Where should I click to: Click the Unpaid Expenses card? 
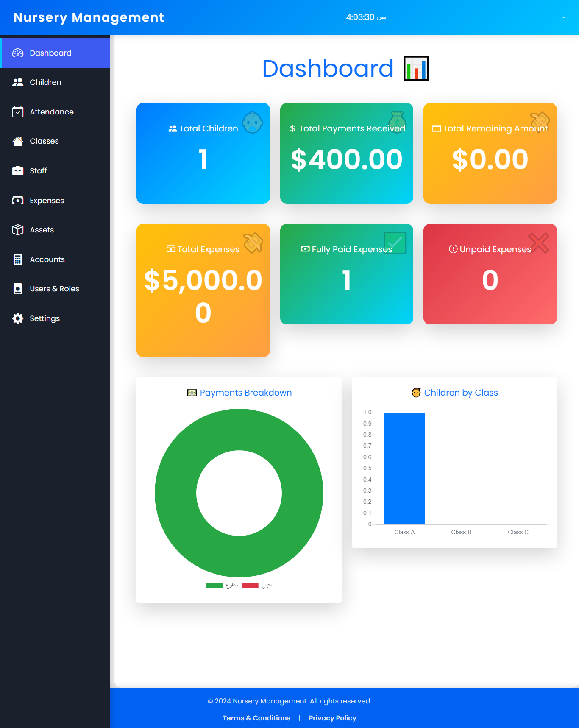tap(490, 274)
